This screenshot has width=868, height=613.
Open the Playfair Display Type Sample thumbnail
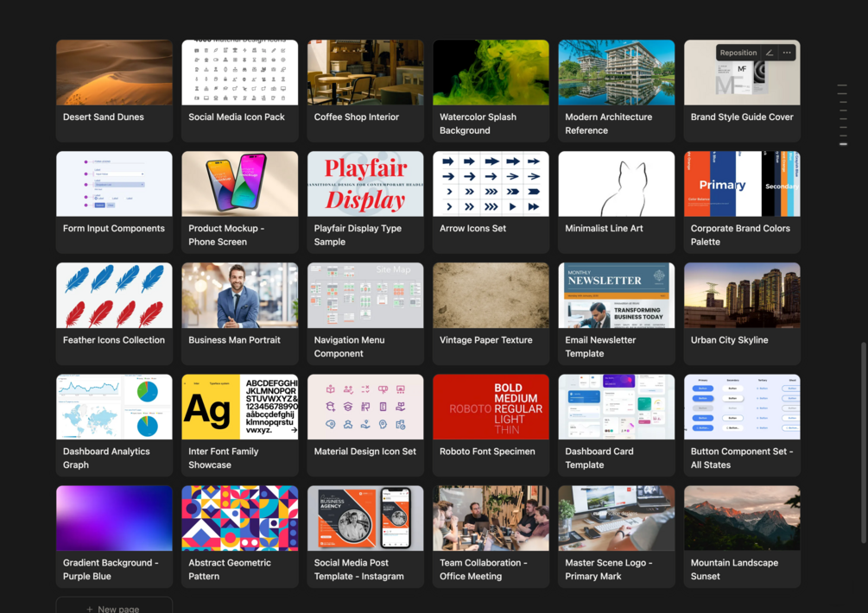[365, 184]
